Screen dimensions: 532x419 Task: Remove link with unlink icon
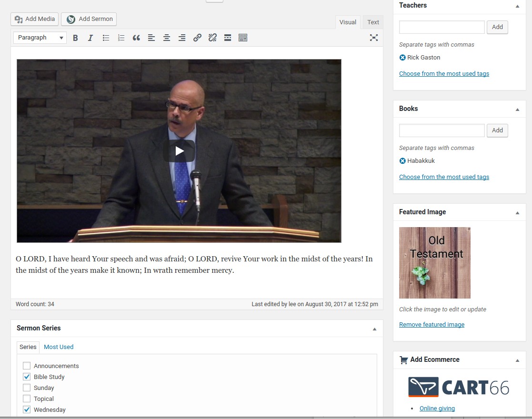point(212,38)
